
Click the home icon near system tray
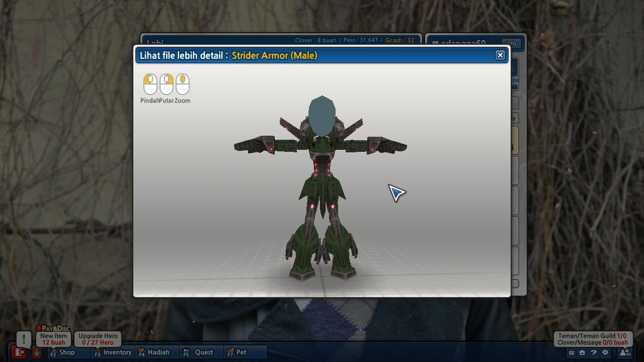tap(582, 352)
